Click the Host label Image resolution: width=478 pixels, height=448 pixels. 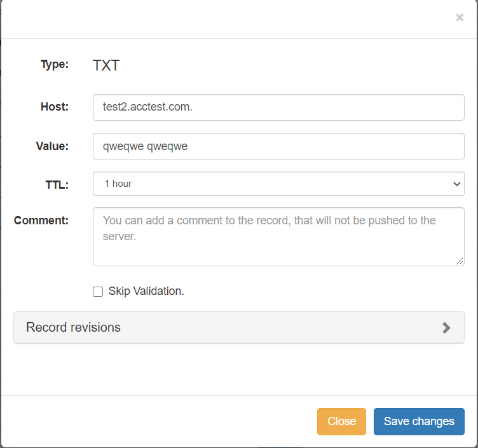click(54, 107)
